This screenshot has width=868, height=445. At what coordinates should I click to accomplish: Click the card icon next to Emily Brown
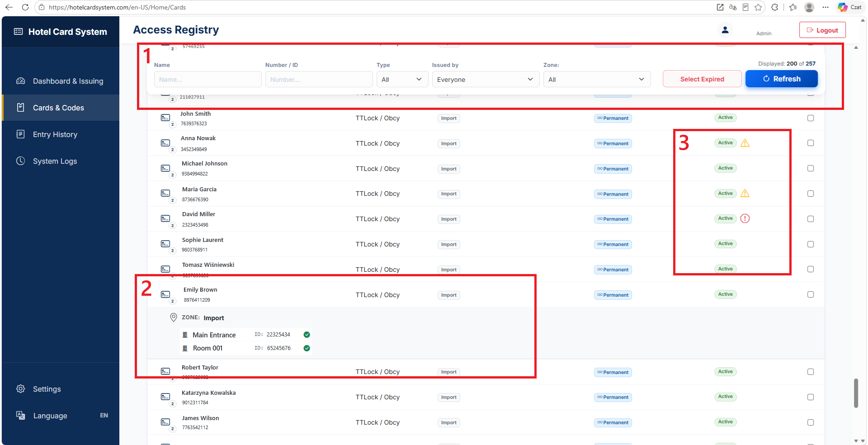point(165,294)
